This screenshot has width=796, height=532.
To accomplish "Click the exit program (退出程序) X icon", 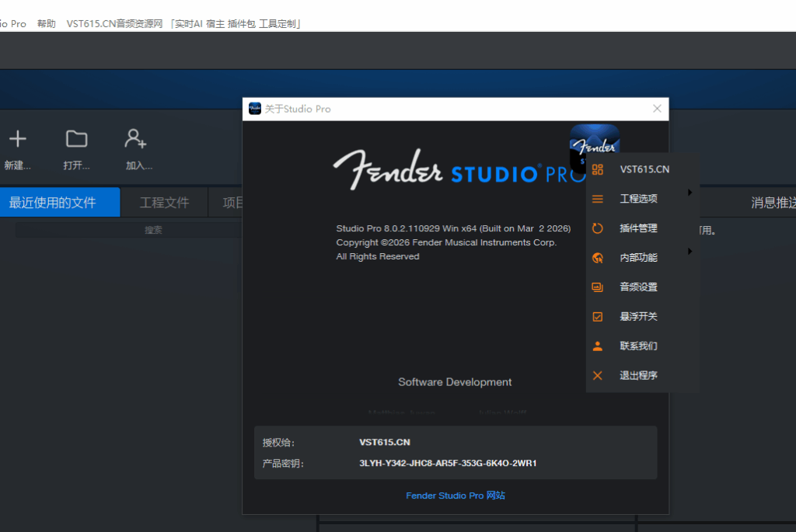I will pyautogui.click(x=598, y=376).
